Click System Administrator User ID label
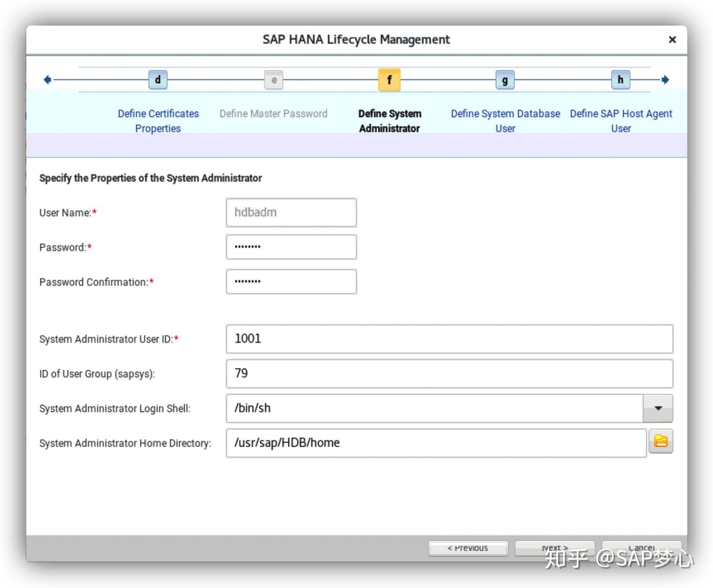The width and height of the screenshot is (713, 588). pyautogui.click(x=109, y=340)
